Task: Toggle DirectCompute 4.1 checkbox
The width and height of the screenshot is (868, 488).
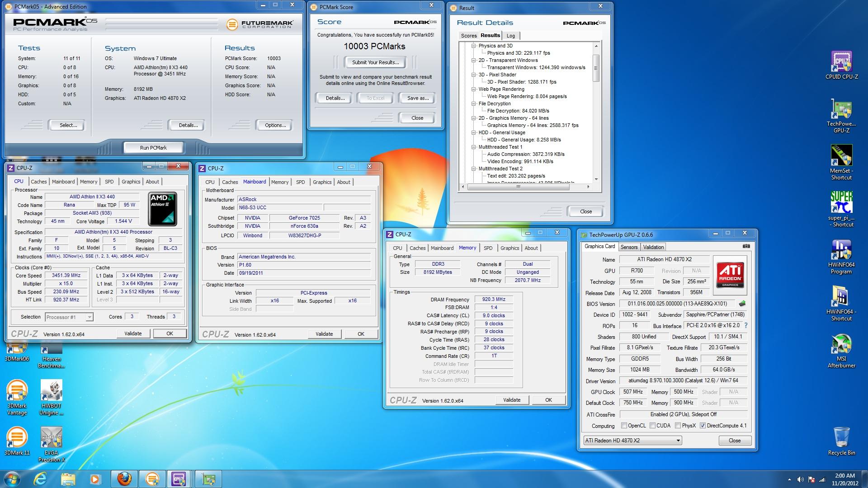Action: pyautogui.click(x=703, y=426)
